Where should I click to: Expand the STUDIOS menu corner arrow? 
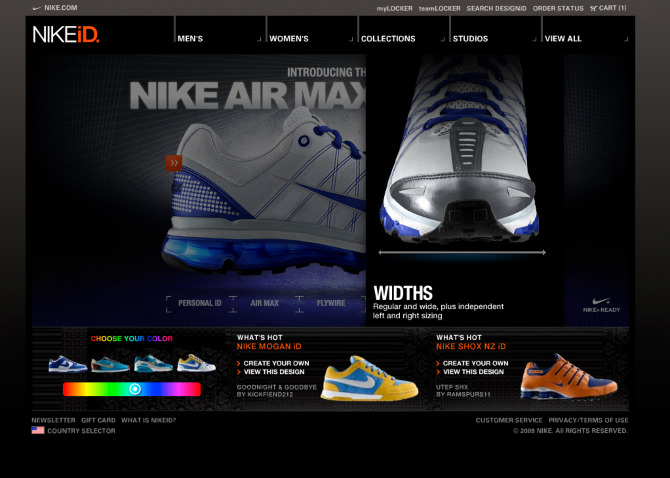(x=534, y=40)
